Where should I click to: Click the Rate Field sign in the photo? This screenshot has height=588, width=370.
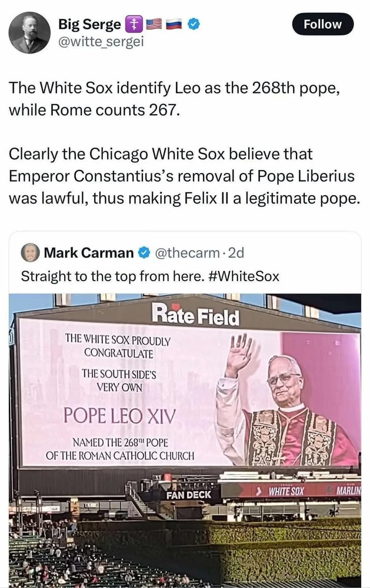click(x=195, y=314)
